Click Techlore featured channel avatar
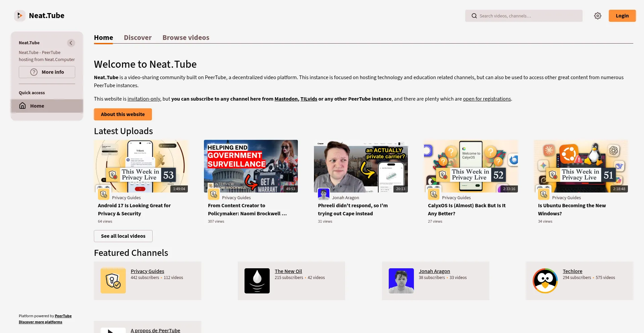This screenshot has height=333, width=644. [x=545, y=281]
